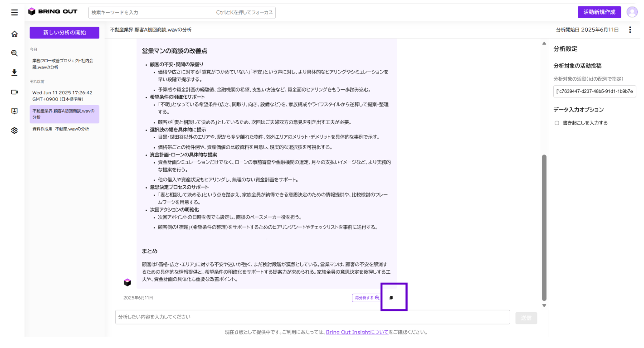Click the まとめ heading
This screenshot has width=644, height=348.
pos(150,251)
